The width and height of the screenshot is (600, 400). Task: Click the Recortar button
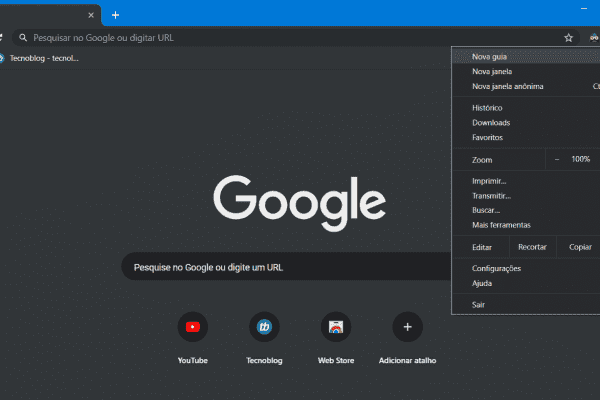tap(532, 247)
